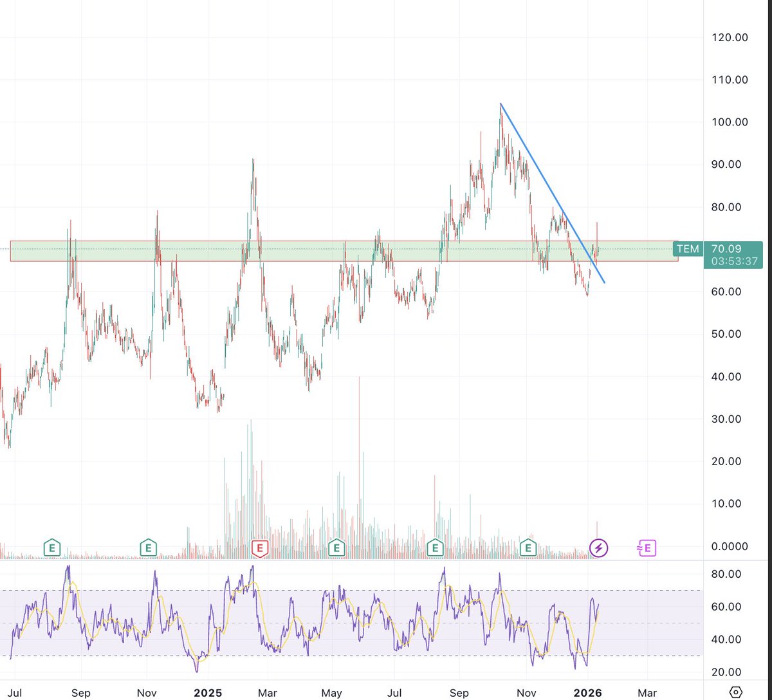The width and height of the screenshot is (772, 700).
Task: Click the tall red volume spike below the chart
Action: [x=360, y=450]
